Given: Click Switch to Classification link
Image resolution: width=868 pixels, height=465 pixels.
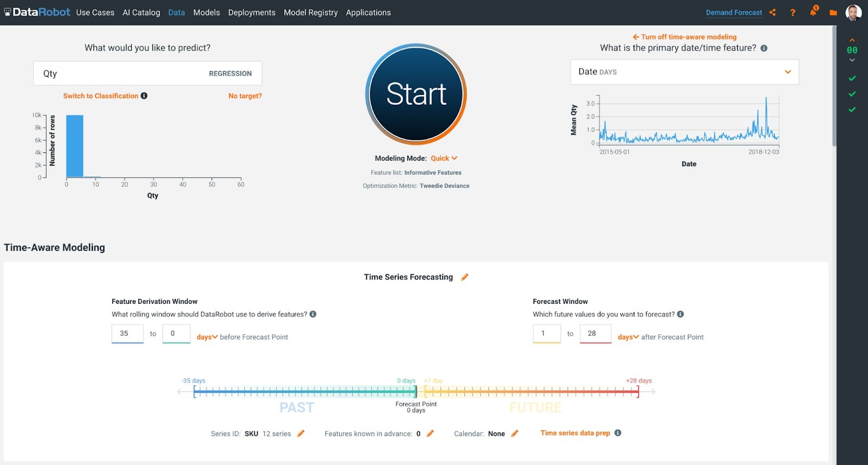Looking at the screenshot, I should pos(100,96).
